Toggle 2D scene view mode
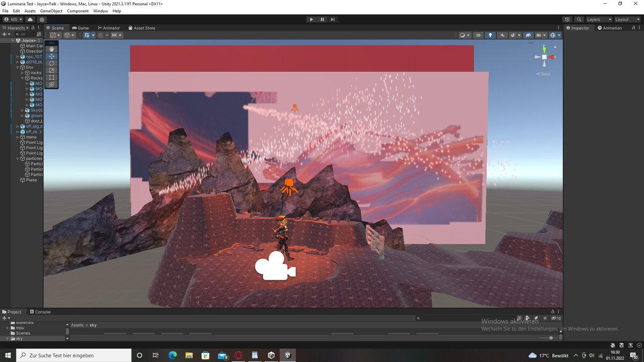The width and height of the screenshot is (644, 362). pos(478,35)
